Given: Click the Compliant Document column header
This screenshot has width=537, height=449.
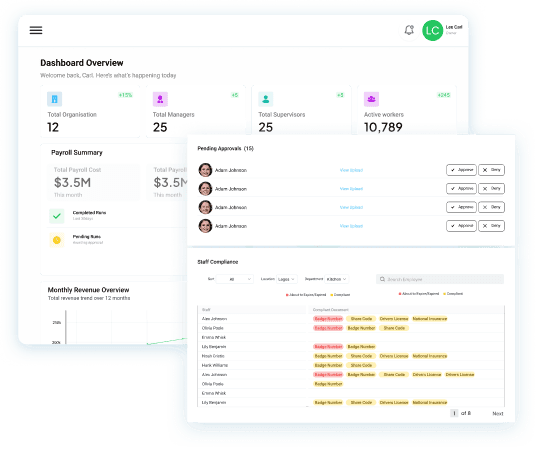Looking at the screenshot, I should click(330, 310).
